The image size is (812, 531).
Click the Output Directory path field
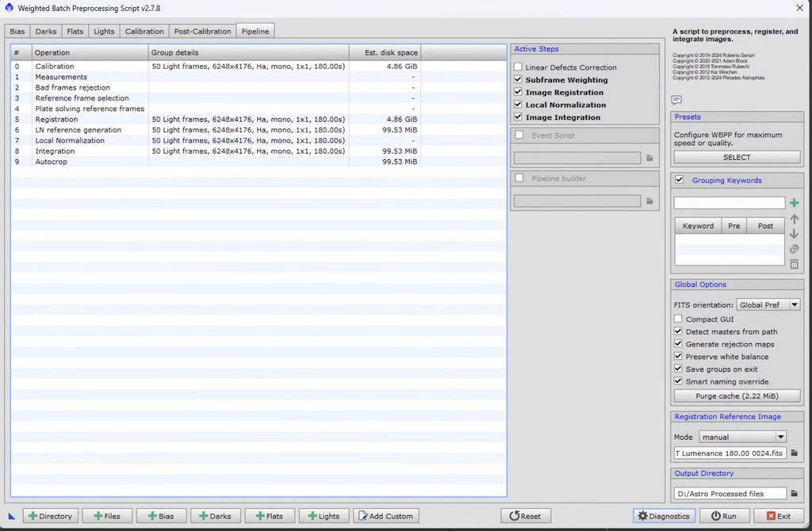click(730, 494)
